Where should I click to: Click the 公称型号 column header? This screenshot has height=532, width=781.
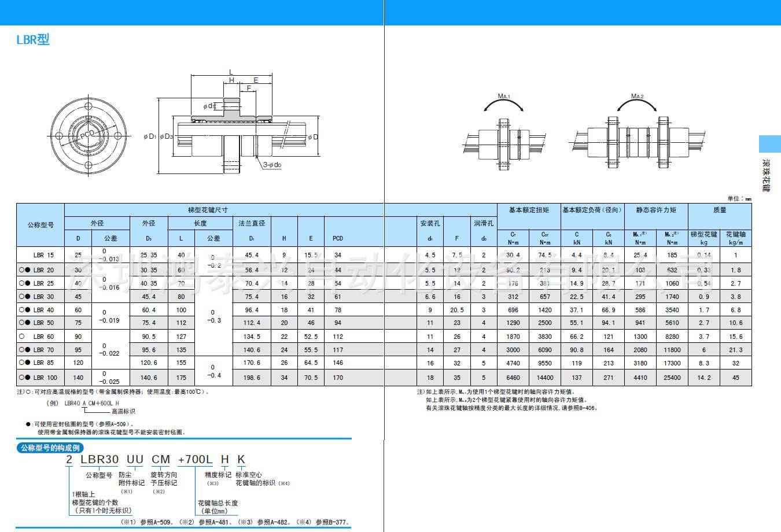(40, 225)
